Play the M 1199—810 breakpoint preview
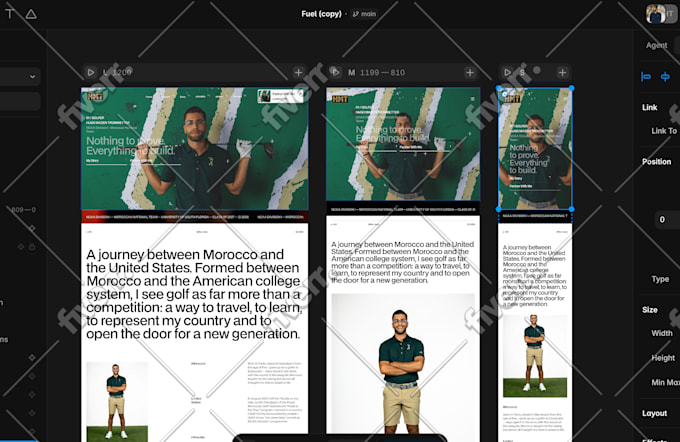The image size is (680, 442). (335, 72)
